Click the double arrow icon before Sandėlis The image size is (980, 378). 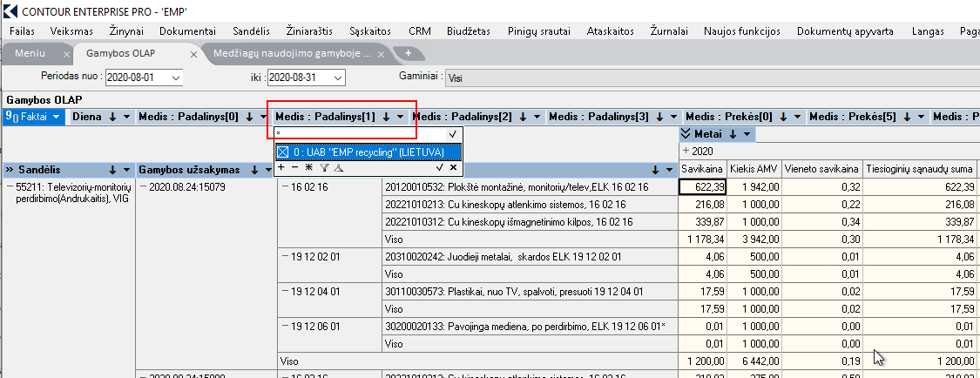[x=10, y=169]
